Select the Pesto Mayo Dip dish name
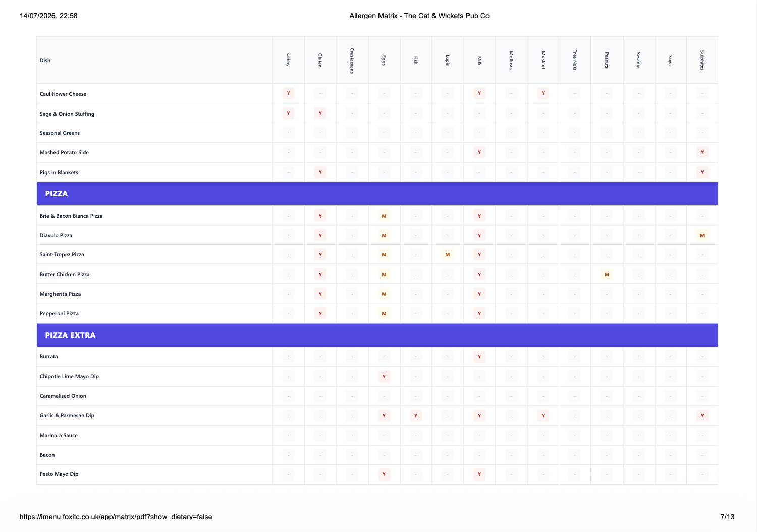Viewport: 757px width, 532px height. [x=59, y=474]
